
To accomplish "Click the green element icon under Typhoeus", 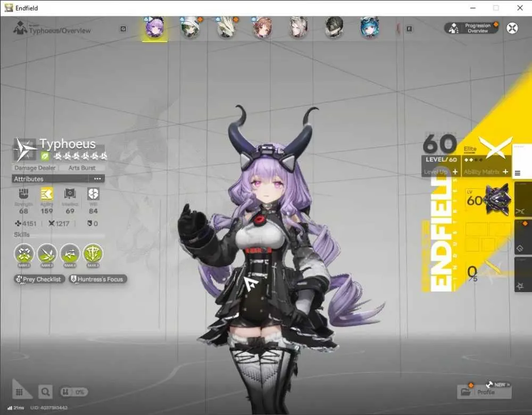I will [45, 156].
